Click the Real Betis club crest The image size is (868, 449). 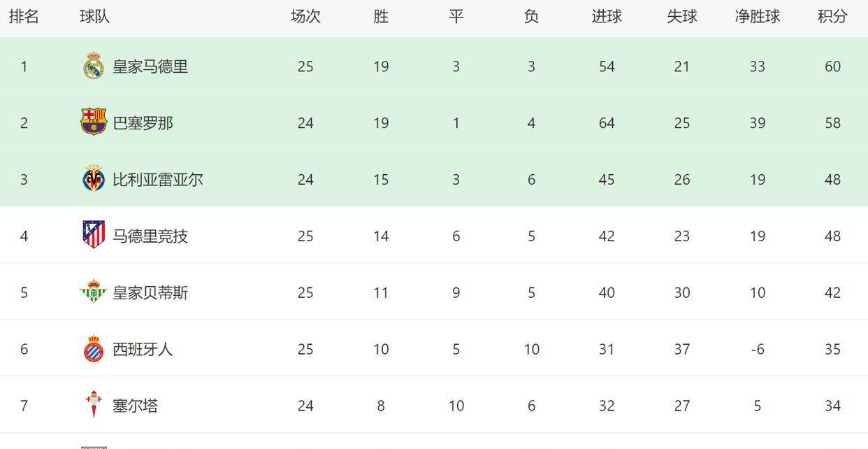pos(94,292)
